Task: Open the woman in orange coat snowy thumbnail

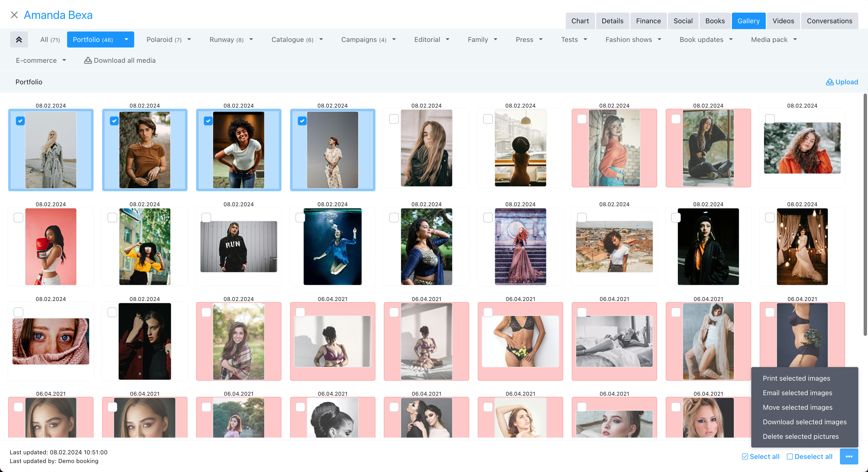Action: click(802, 148)
